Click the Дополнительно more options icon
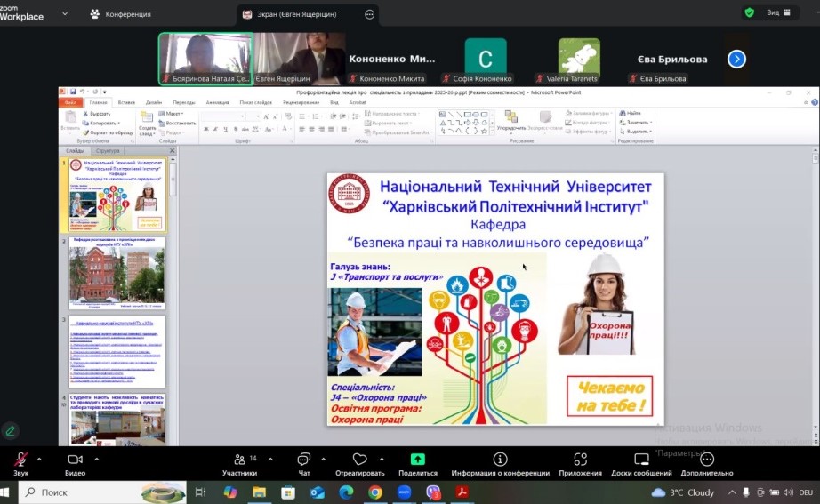820x504 pixels. click(707, 460)
